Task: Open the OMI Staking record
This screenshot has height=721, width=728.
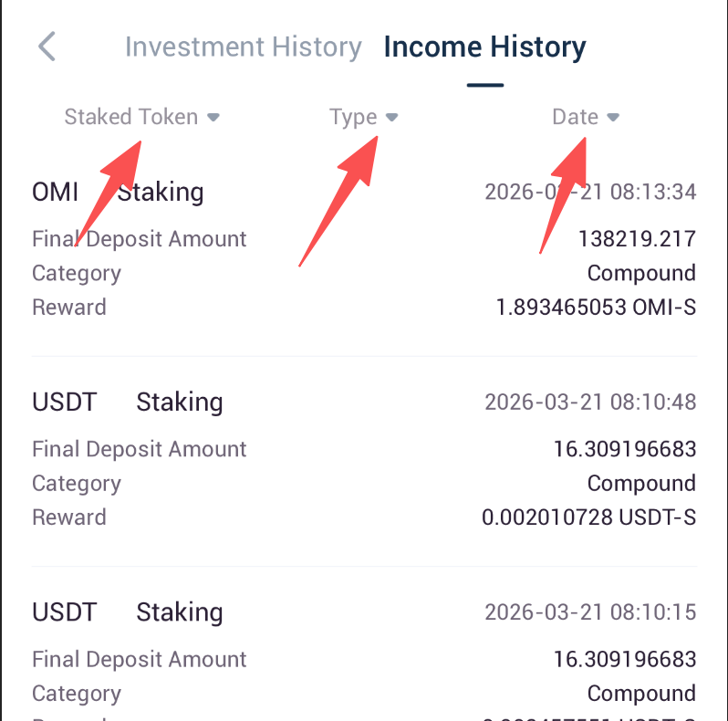Action: 118,192
